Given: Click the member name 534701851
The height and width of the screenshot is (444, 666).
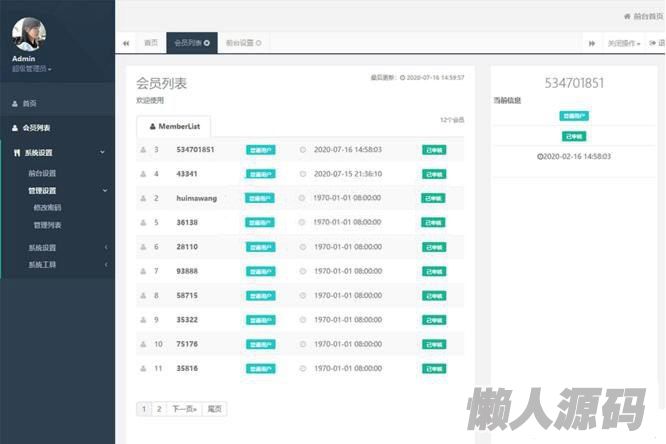Looking at the screenshot, I should (x=195, y=150).
